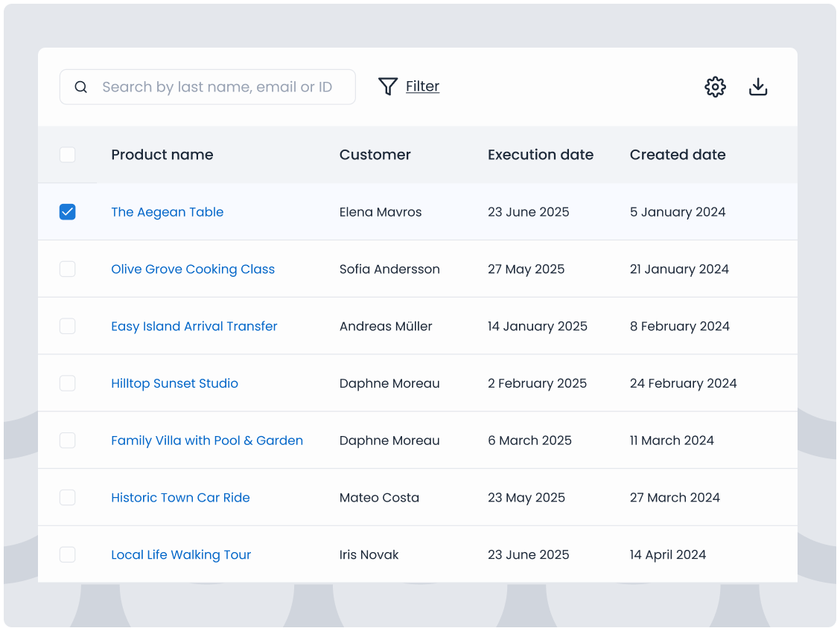Click the Customer column header
The image size is (840, 631).
point(375,155)
